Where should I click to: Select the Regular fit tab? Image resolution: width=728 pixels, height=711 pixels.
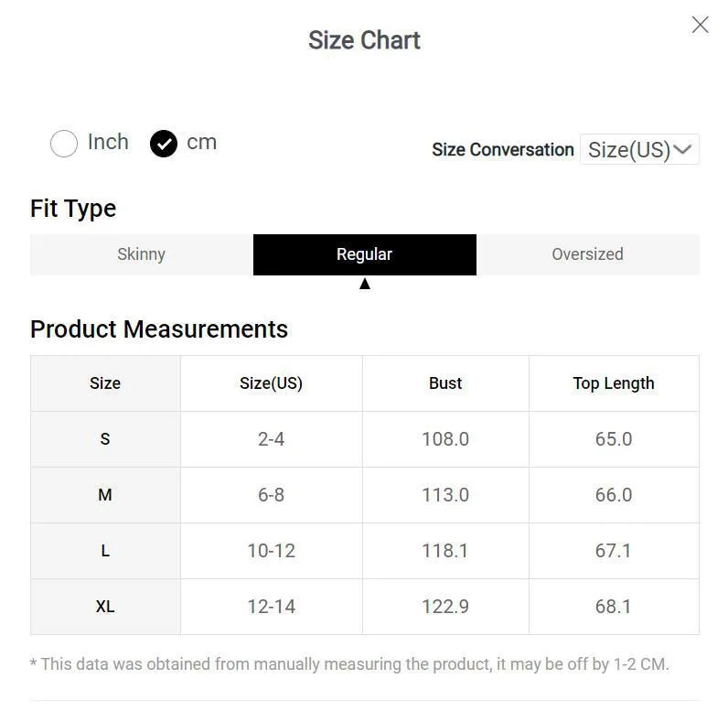pyautogui.click(x=364, y=254)
